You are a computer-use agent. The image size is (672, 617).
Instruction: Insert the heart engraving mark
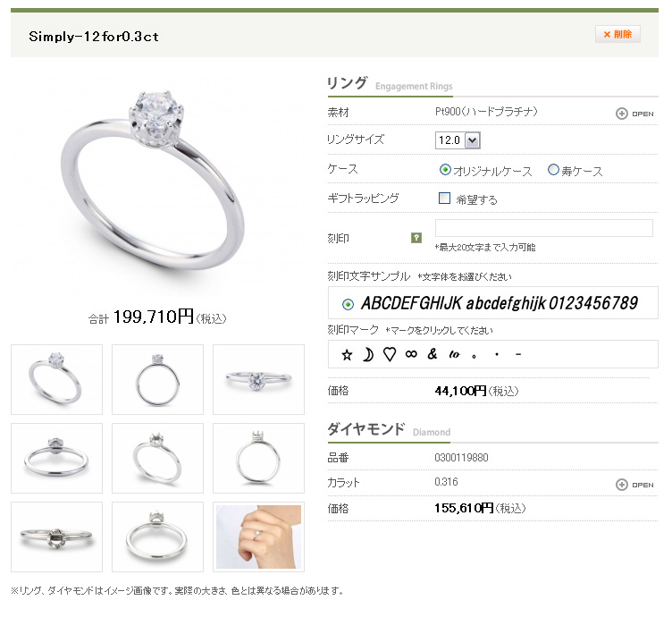(389, 354)
